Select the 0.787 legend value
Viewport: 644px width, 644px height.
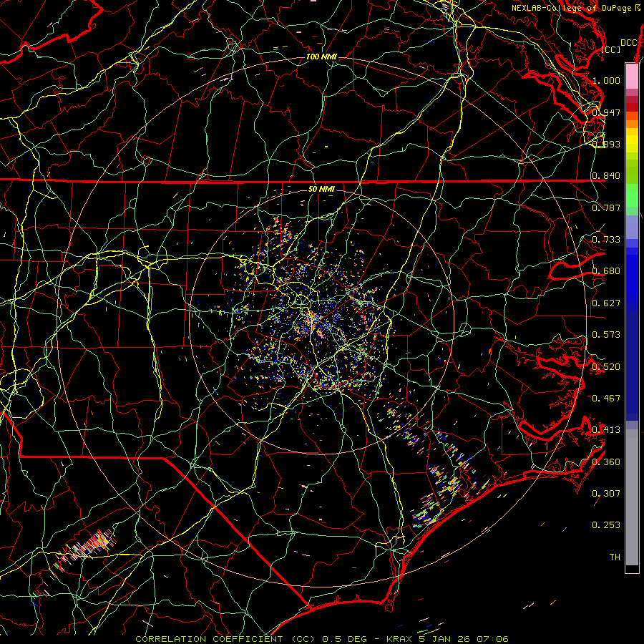[606, 208]
